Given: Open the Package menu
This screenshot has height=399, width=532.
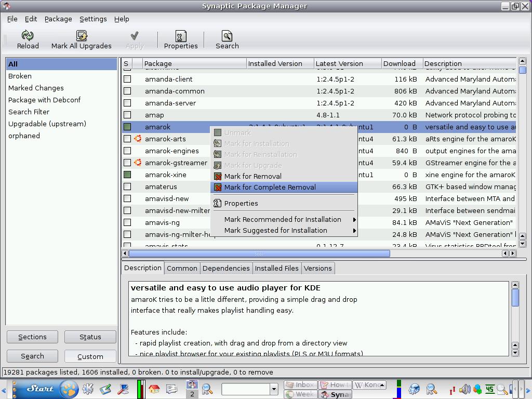Looking at the screenshot, I should tap(58, 19).
